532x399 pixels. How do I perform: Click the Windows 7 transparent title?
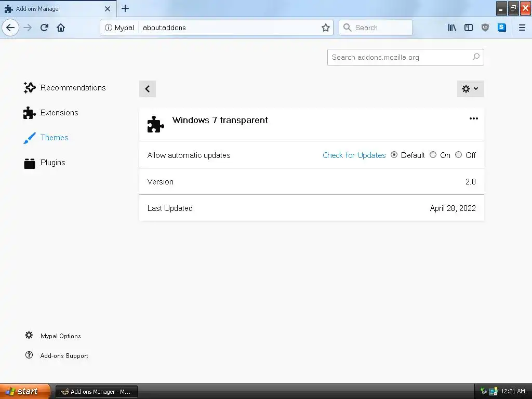click(220, 120)
